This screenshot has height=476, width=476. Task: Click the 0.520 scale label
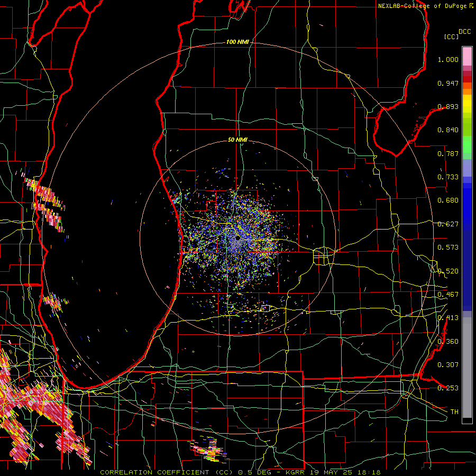point(448,271)
